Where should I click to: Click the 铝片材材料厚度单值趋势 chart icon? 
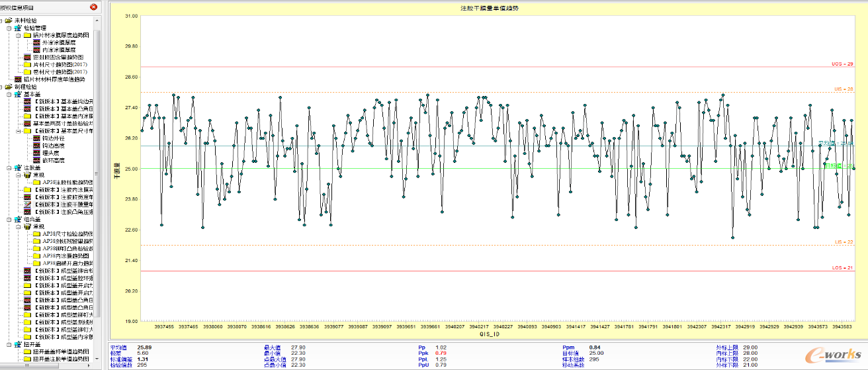18,79
